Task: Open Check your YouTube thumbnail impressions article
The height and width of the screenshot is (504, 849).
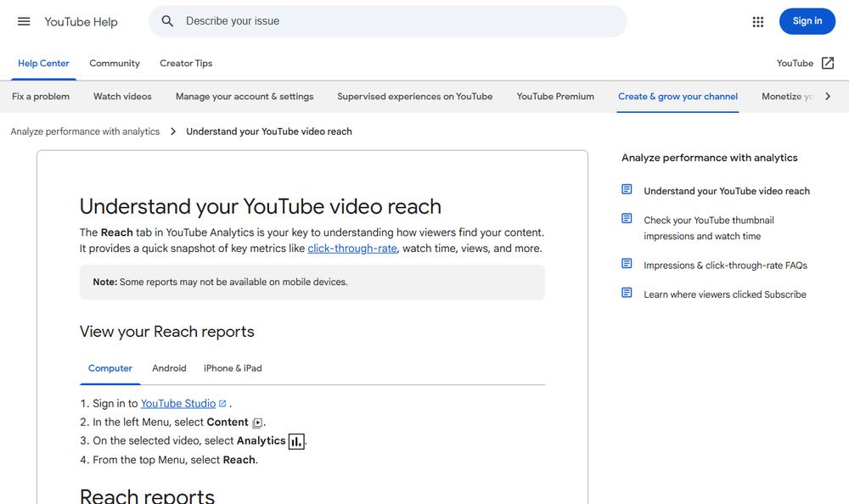Action: (x=709, y=228)
